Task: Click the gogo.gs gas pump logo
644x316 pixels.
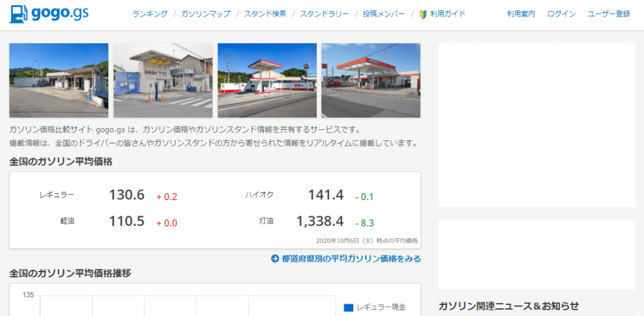Action: pyautogui.click(x=49, y=14)
